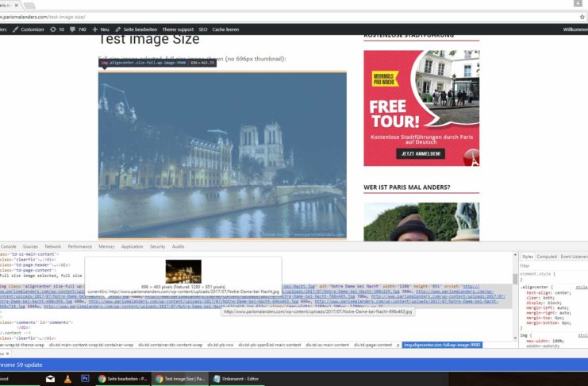The height and width of the screenshot is (386, 588).
Task: Open VLC media player from taskbar
Action: click(67, 379)
